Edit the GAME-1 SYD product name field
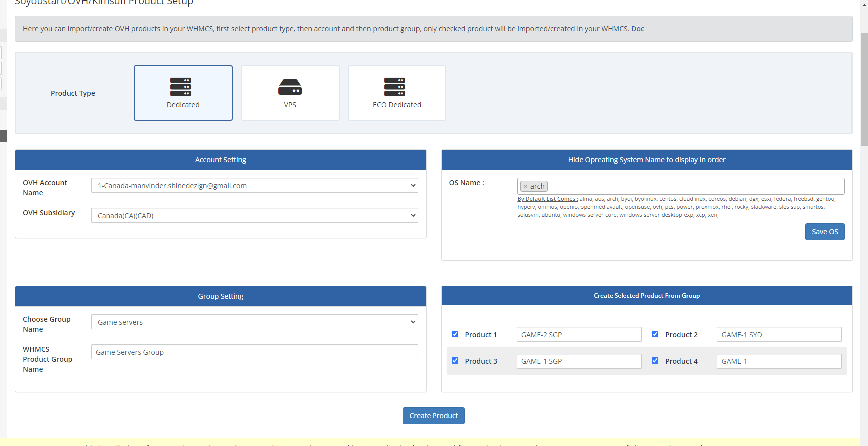This screenshot has width=868, height=446. (x=779, y=335)
